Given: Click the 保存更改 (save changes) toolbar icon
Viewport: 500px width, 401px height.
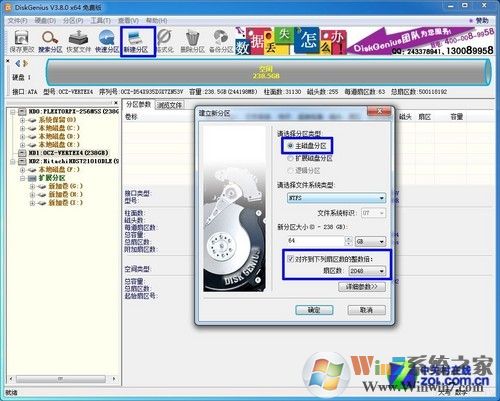Looking at the screenshot, I should 21,41.
